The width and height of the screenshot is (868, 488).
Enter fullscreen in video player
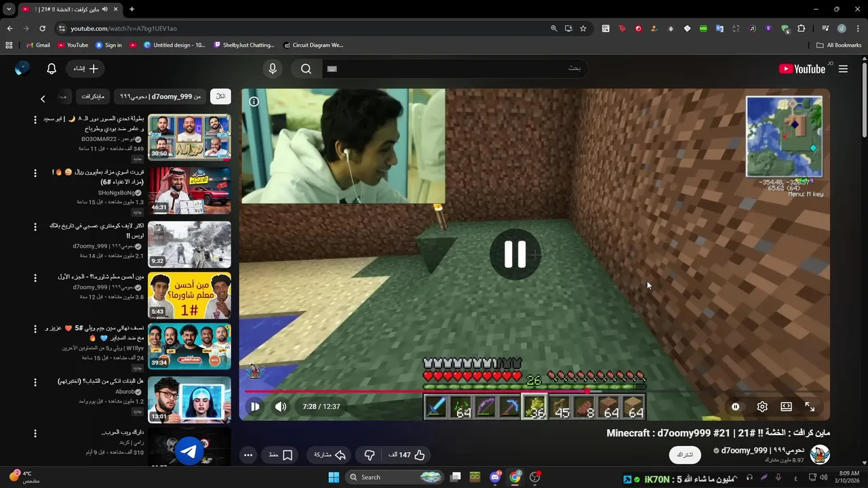point(810,407)
